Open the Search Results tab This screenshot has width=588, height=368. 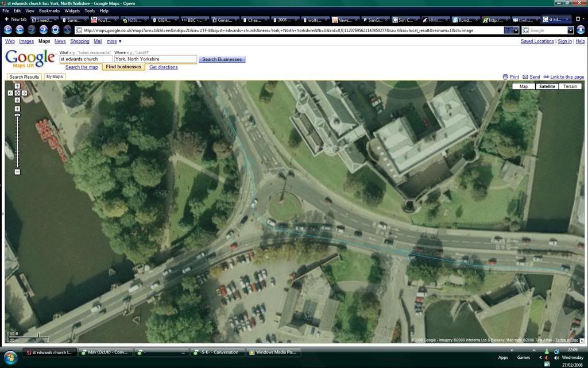click(24, 76)
